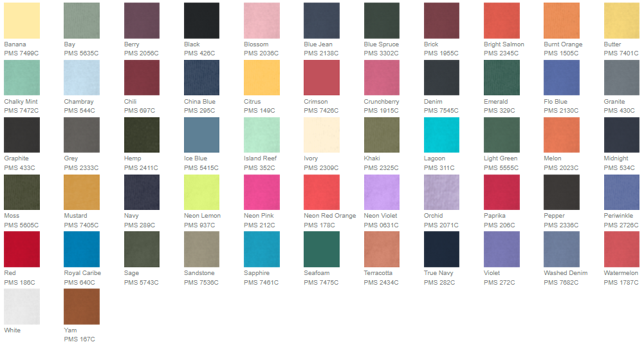Viewport: 644px width, 342px height.
Task: Click the Terracotta color swatch
Action: (382, 249)
